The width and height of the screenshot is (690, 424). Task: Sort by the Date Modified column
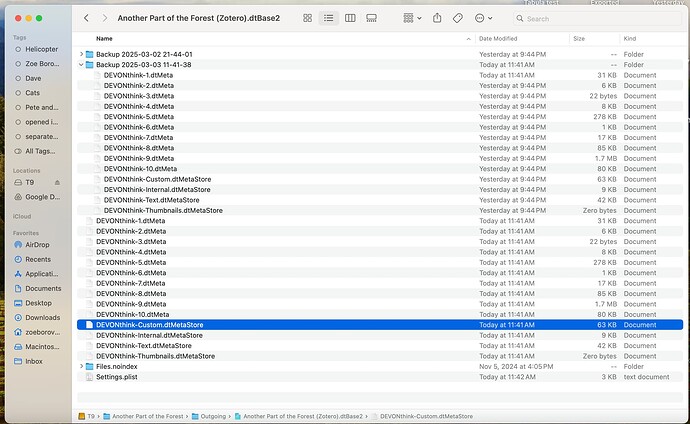point(500,38)
